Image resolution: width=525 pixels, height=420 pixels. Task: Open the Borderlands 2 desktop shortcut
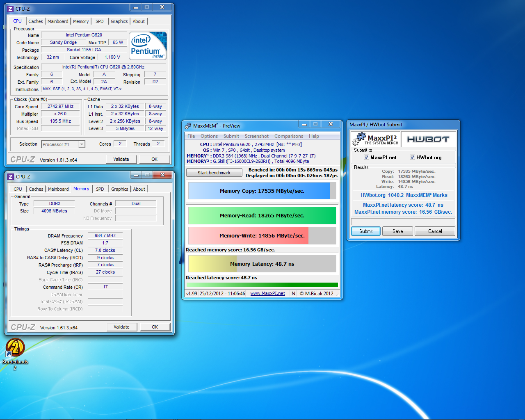(x=15, y=353)
